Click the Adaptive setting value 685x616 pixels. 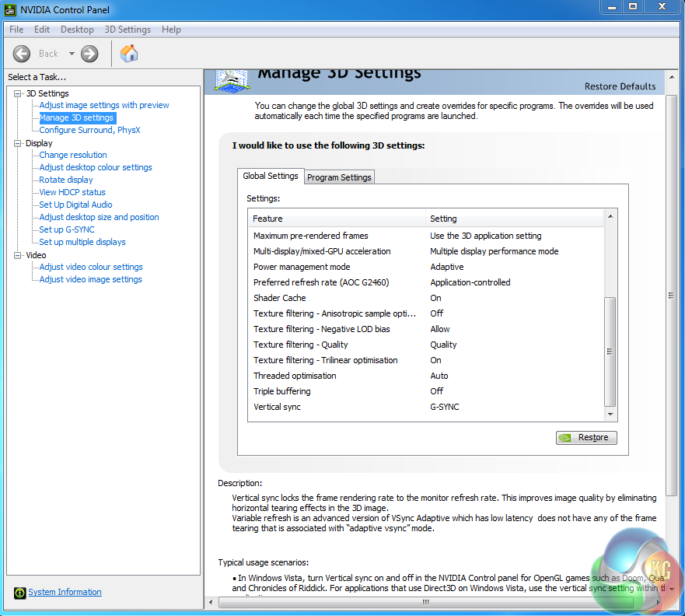(446, 267)
